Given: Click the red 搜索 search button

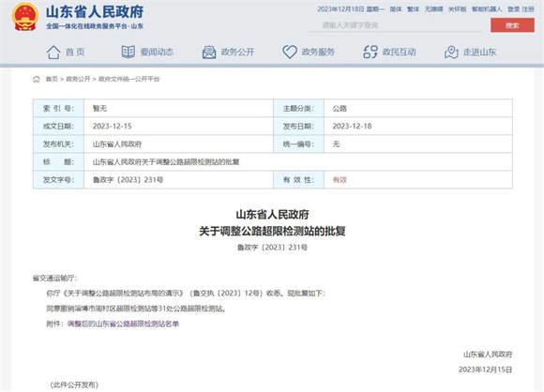Looking at the screenshot, I should tap(512, 25).
